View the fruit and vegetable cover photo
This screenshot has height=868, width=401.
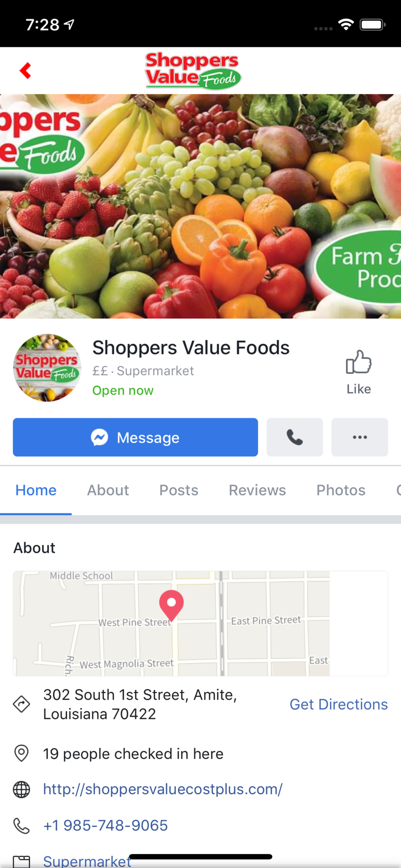click(200, 207)
